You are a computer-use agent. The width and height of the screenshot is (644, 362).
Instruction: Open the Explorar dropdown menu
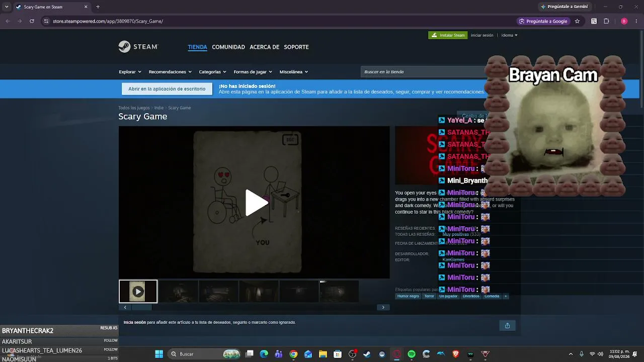pyautogui.click(x=130, y=72)
